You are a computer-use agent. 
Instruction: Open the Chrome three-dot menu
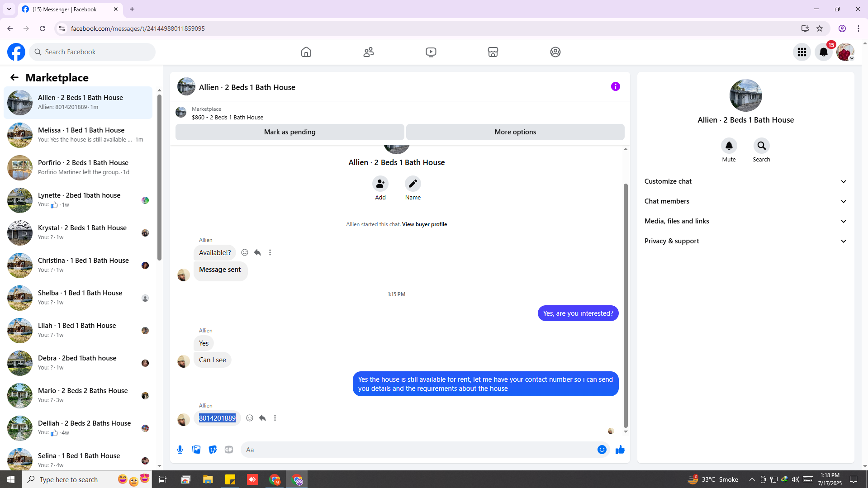(x=859, y=28)
